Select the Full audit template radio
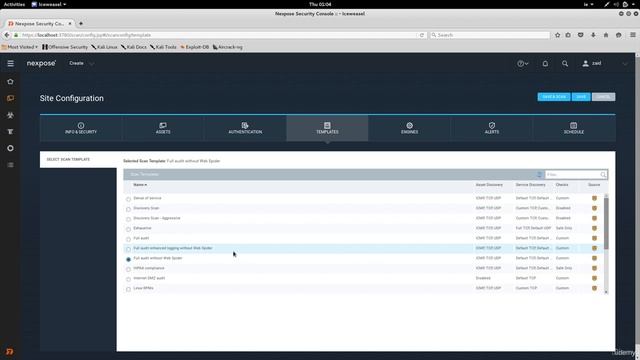This screenshot has height=360, width=640. pos(128,239)
